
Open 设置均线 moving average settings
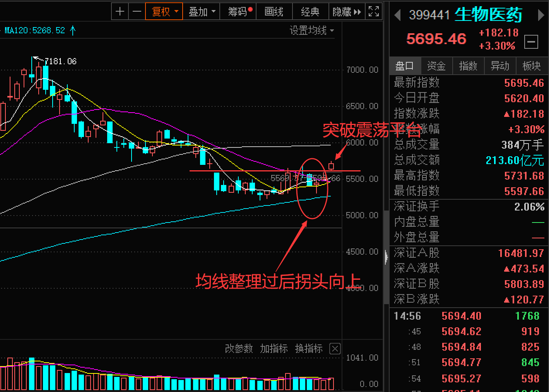tap(311, 30)
